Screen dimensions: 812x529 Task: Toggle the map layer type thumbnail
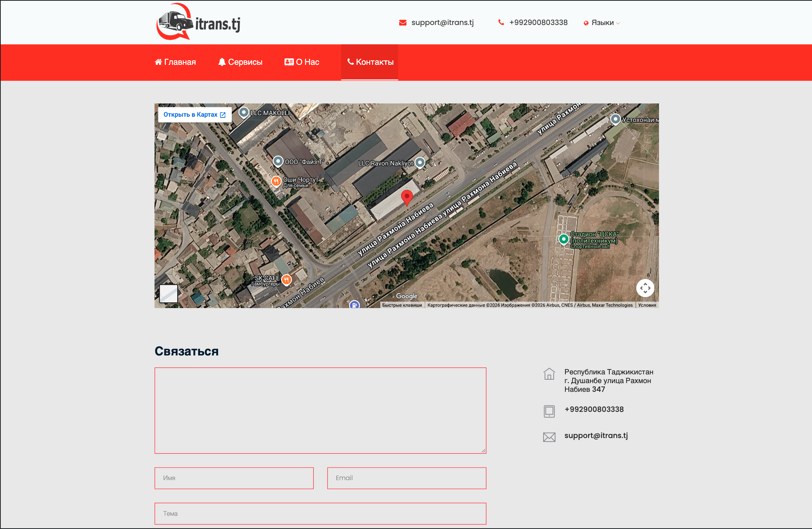tap(169, 294)
